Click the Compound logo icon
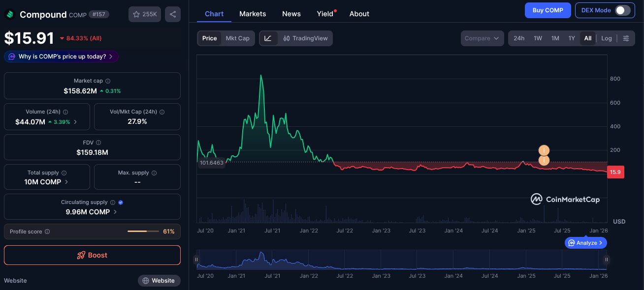The width and height of the screenshot is (644, 290). [x=10, y=14]
